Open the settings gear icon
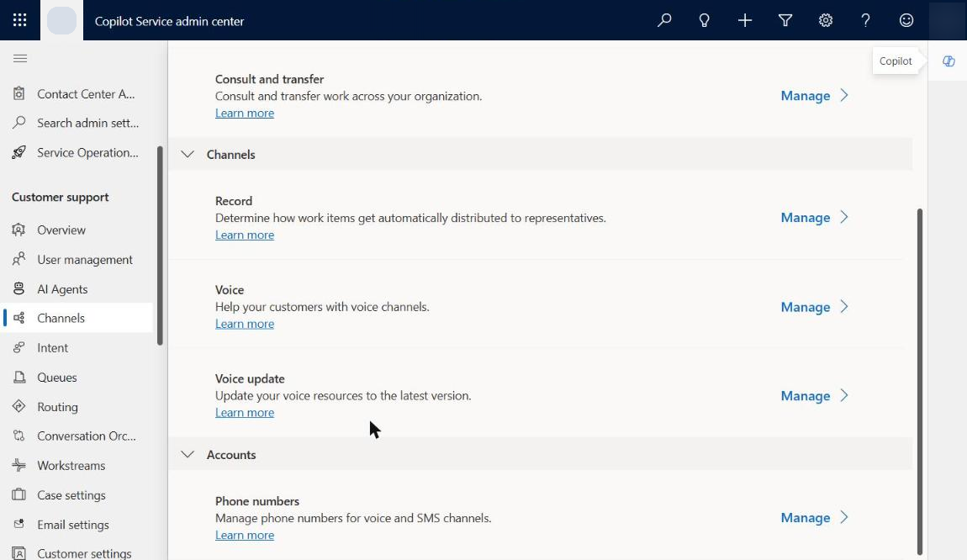This screenshot has width=967, height=560. pyautogui.click(x=826, y=20)
